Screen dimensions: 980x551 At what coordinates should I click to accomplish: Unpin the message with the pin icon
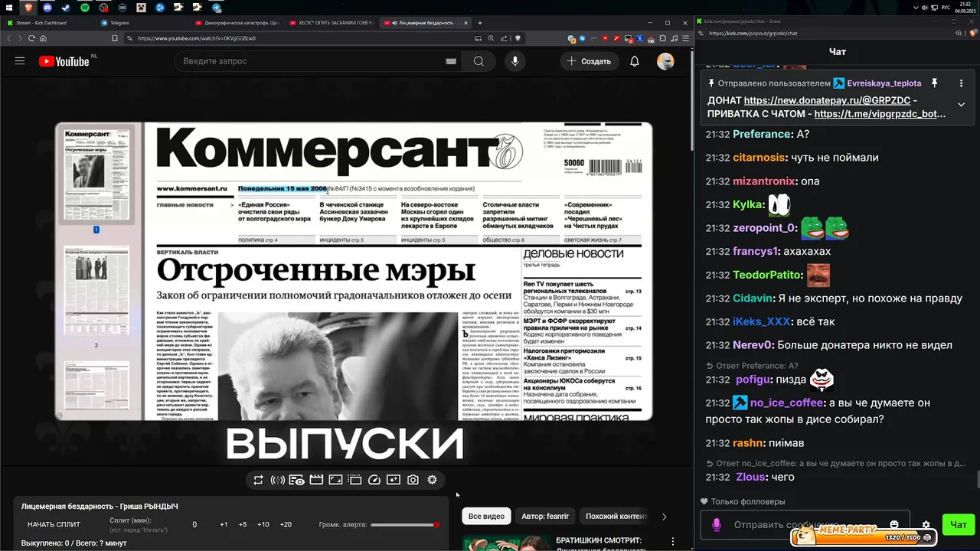point(934,83)
